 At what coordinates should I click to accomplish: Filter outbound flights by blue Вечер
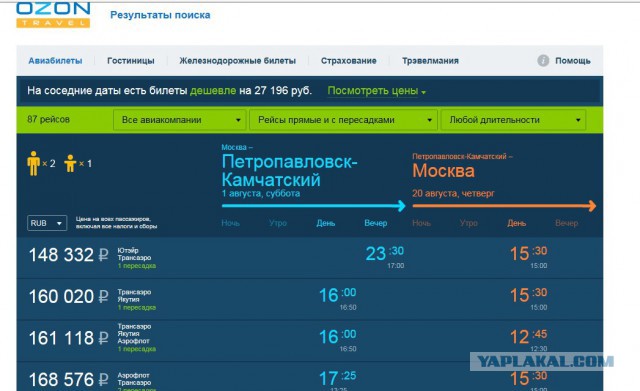376,223
